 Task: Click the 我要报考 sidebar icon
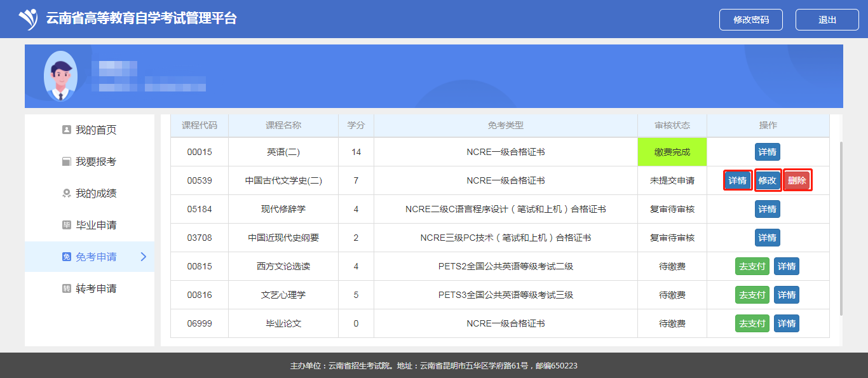tap(66, 161)
